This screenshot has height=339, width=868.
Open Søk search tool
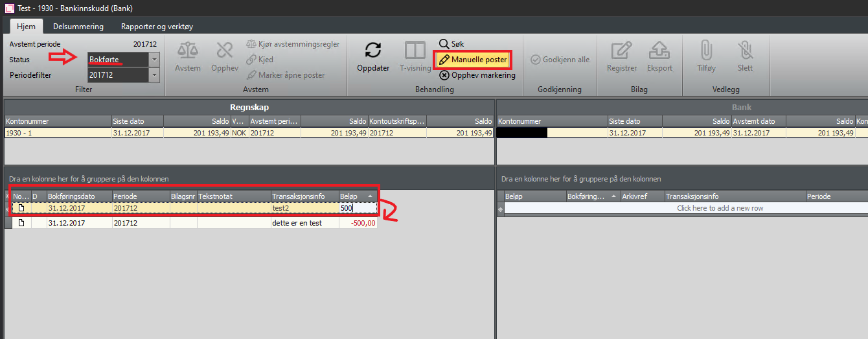click(x=451, y=44)
